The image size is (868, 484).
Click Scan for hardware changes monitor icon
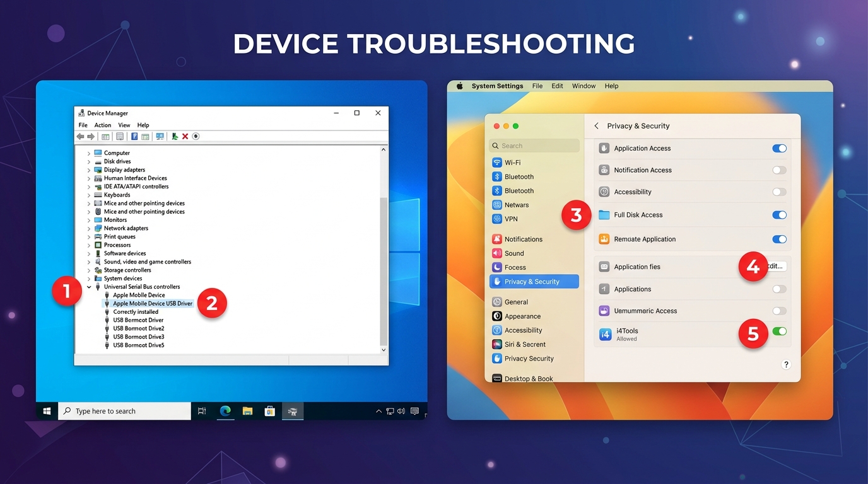160,136
